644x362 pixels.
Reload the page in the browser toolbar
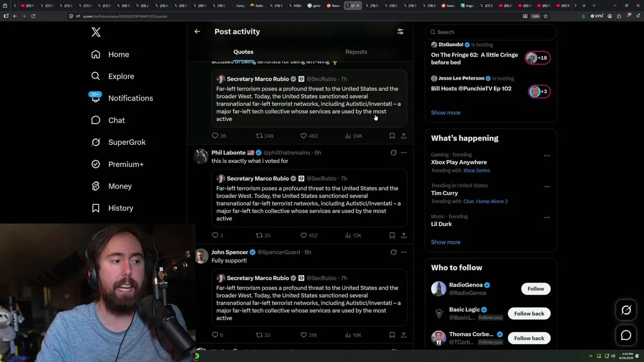[33, 16]
